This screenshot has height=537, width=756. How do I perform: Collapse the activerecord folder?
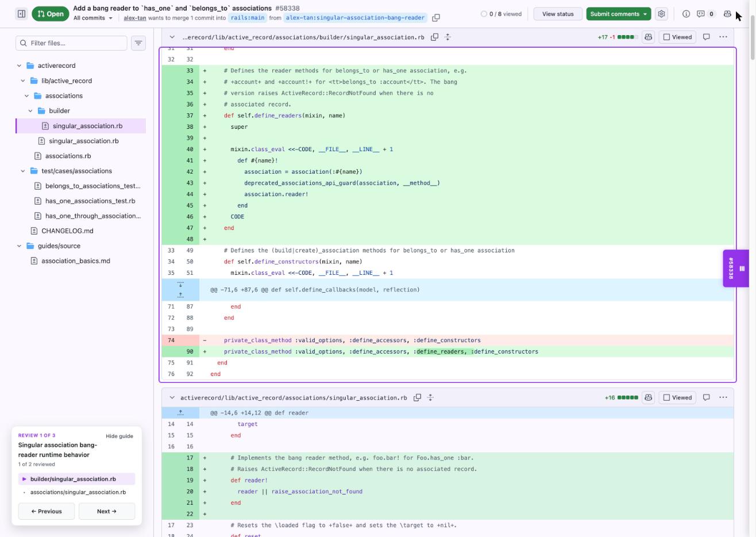[19, 66]
